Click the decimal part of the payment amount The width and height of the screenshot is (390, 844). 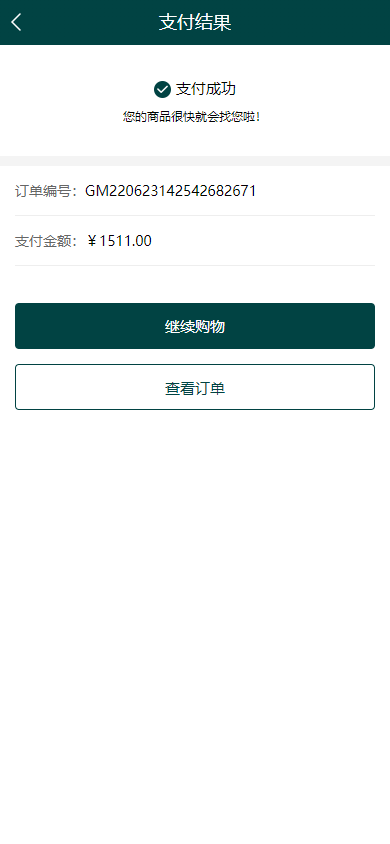pos(140,241)
